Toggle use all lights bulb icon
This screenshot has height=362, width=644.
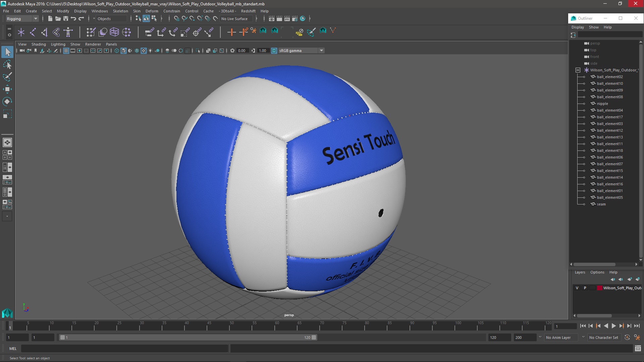pyautogui.click(x=150, y=51)
